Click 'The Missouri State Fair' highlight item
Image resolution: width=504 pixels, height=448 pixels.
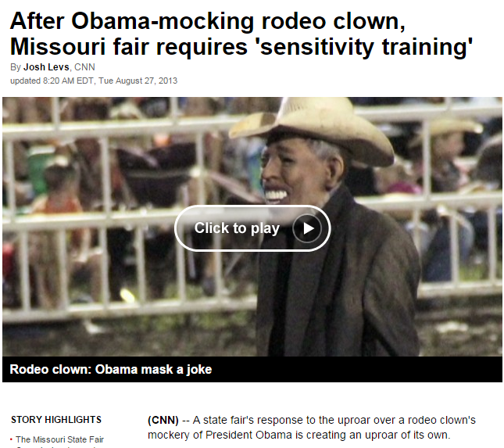(x=60, y=439)
